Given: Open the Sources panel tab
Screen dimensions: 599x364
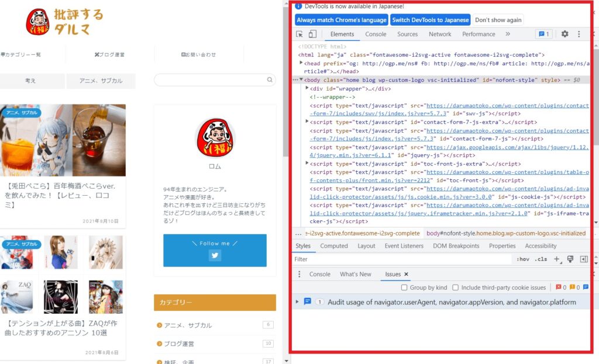Looking at the screenshot, I should (x=407, y=34).
